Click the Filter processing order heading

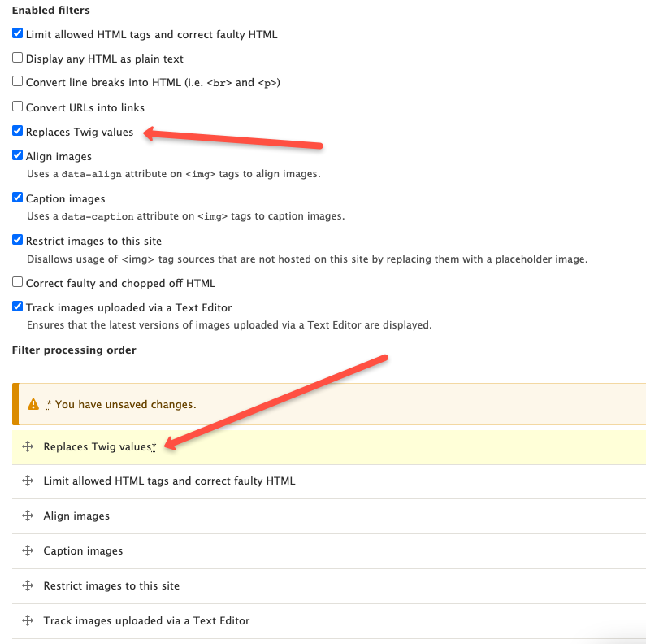click(x=74, y=350)
